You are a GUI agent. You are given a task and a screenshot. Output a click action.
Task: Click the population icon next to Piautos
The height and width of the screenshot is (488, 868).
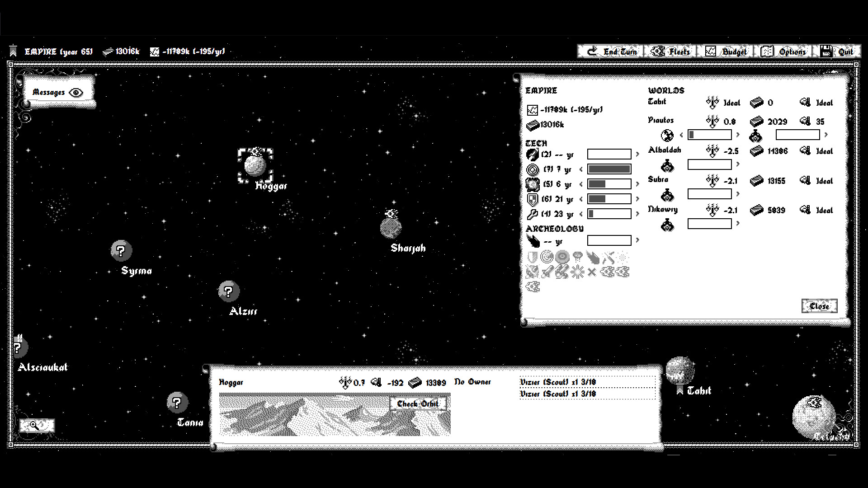(x=668, y=135)
